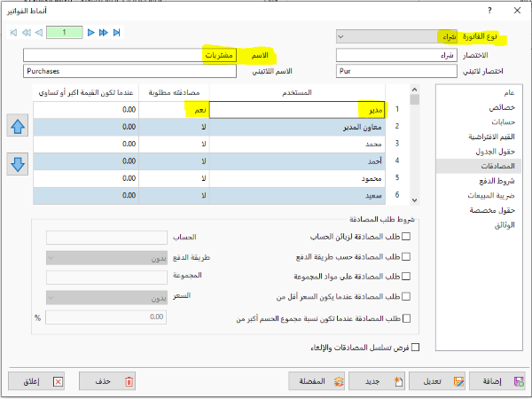
Task: Click the blue move-up arrow button
Action: (x=17, y=127)
